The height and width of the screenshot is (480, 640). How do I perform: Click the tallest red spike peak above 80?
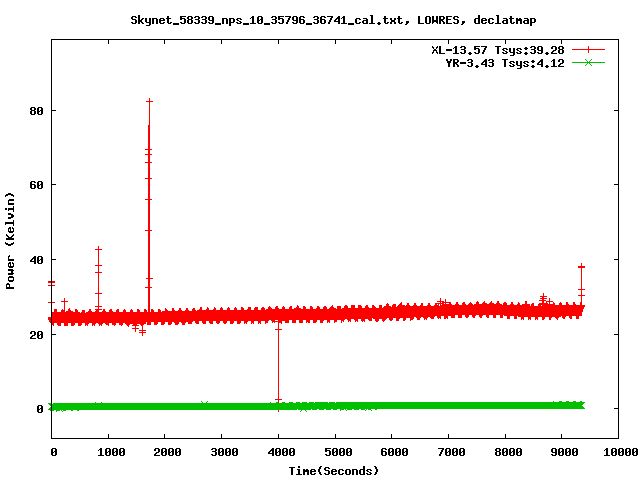[x=149, y=101]
